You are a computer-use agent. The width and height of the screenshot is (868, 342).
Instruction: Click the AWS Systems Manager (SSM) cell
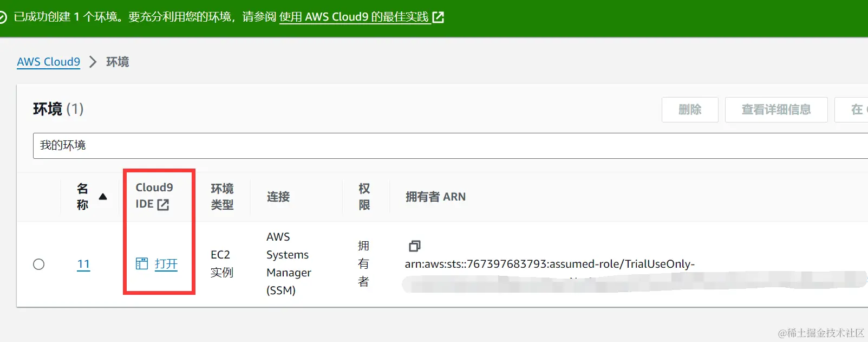pyautogui.click(x=289, y=263)
